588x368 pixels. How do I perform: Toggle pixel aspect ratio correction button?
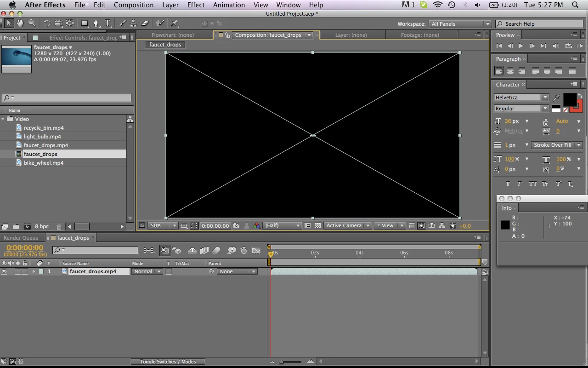[x=412, y=226]
